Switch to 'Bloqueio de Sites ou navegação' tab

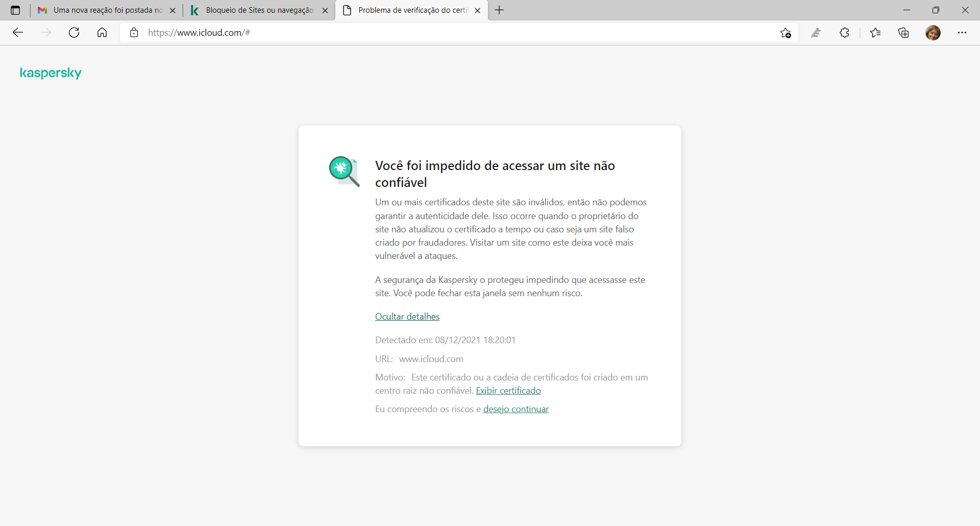[x=259, y=10]
